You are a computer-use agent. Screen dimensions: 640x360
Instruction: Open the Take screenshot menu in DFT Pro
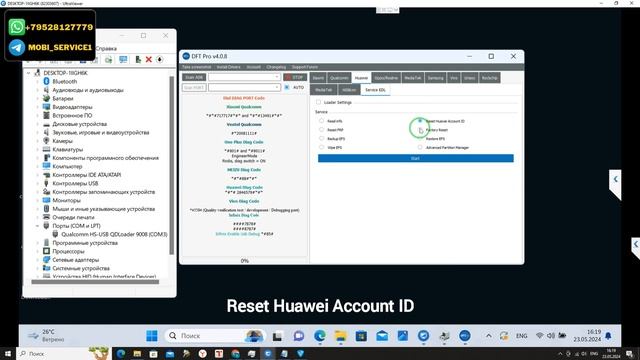pyautogui.click(x=196, y=67)
